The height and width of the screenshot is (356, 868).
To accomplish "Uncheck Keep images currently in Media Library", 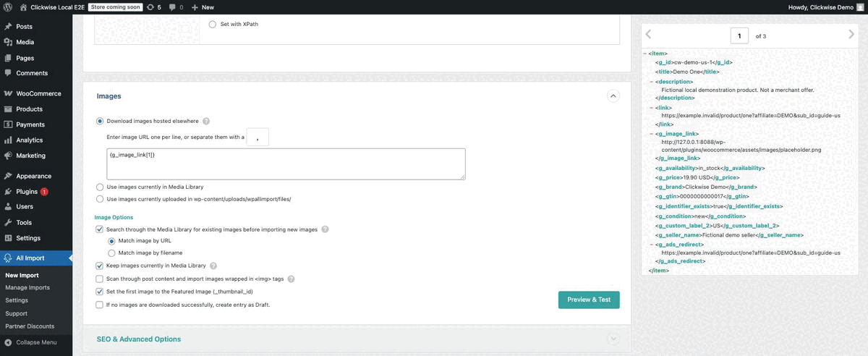I will [x=100, y=266].
